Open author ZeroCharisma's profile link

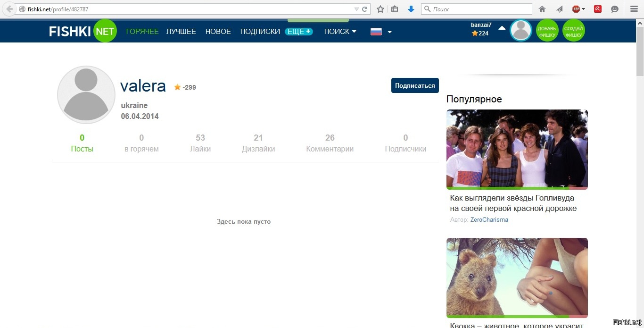[489, 220]
